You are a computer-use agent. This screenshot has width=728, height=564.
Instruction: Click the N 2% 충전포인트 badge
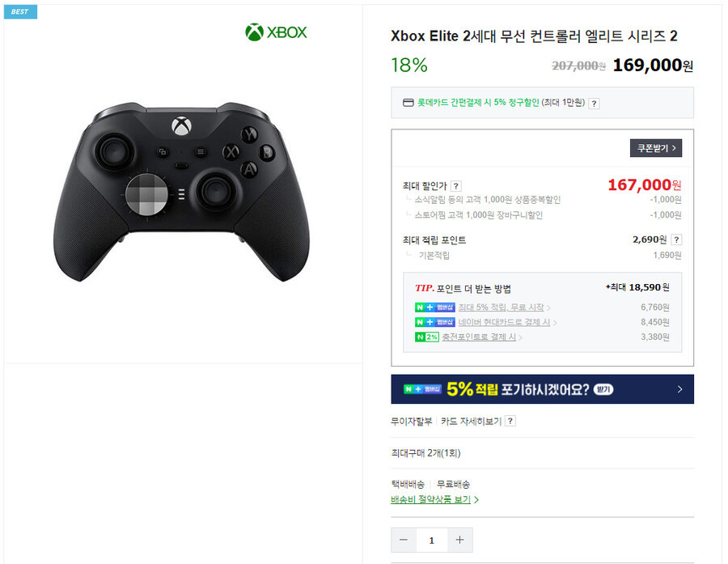click(426, 337)
